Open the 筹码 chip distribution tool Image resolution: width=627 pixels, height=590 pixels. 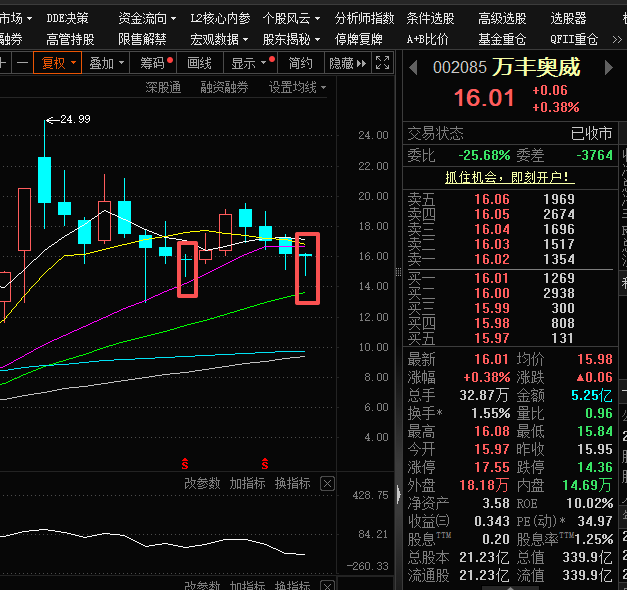pyautogui.click(x=155, y=63)
